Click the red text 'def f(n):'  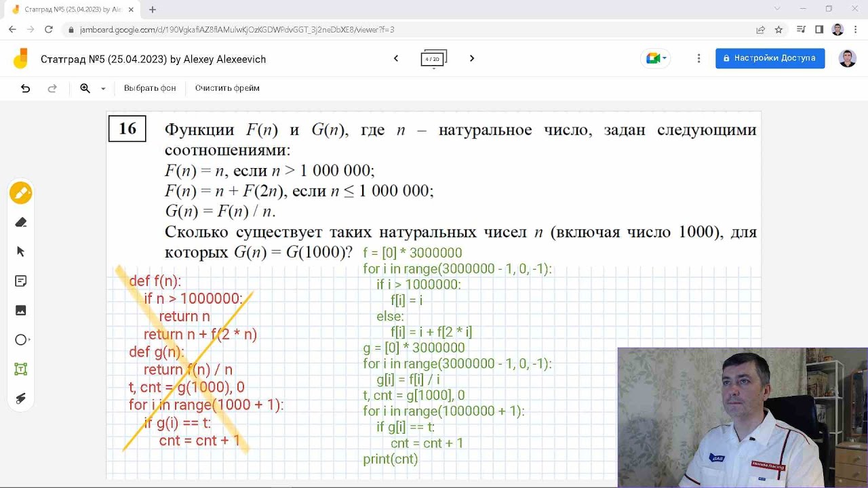pyautogui.click(x=155, y=281)
